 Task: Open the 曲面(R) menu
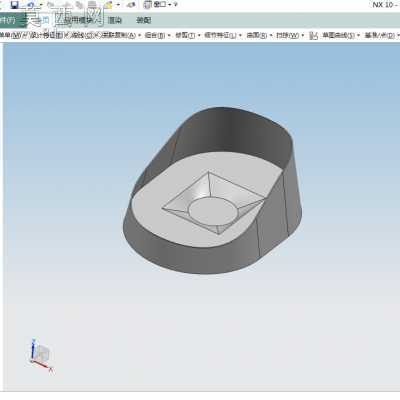click(257, 35)
